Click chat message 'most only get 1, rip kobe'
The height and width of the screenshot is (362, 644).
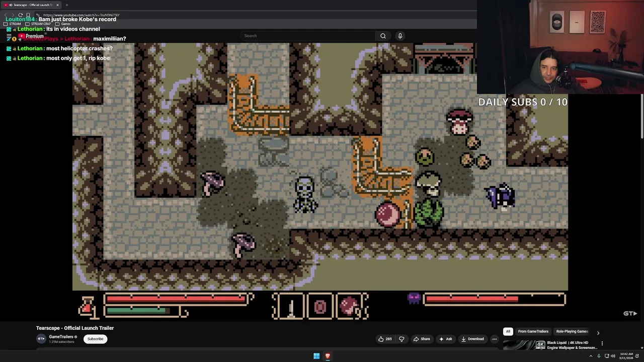78,58
